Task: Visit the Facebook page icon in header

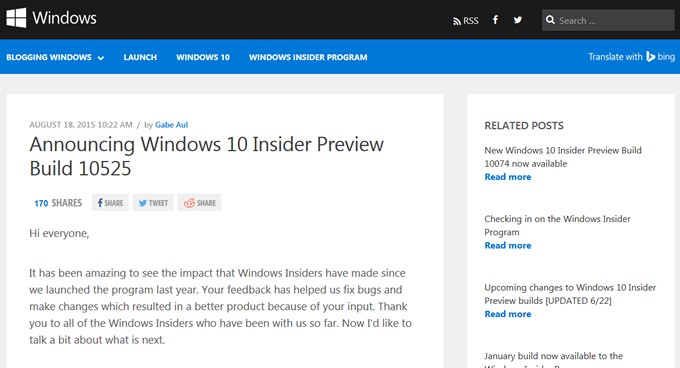Action: tap(495, 20)
